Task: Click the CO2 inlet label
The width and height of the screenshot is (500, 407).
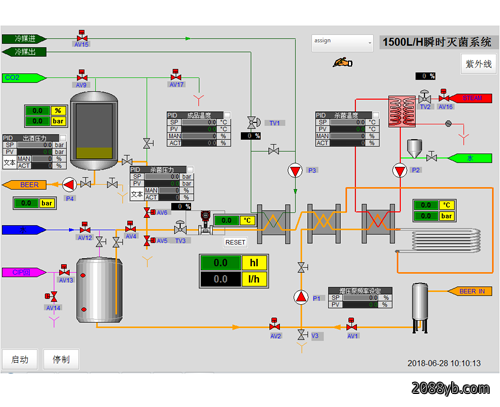Action: [x=24, y=78]
